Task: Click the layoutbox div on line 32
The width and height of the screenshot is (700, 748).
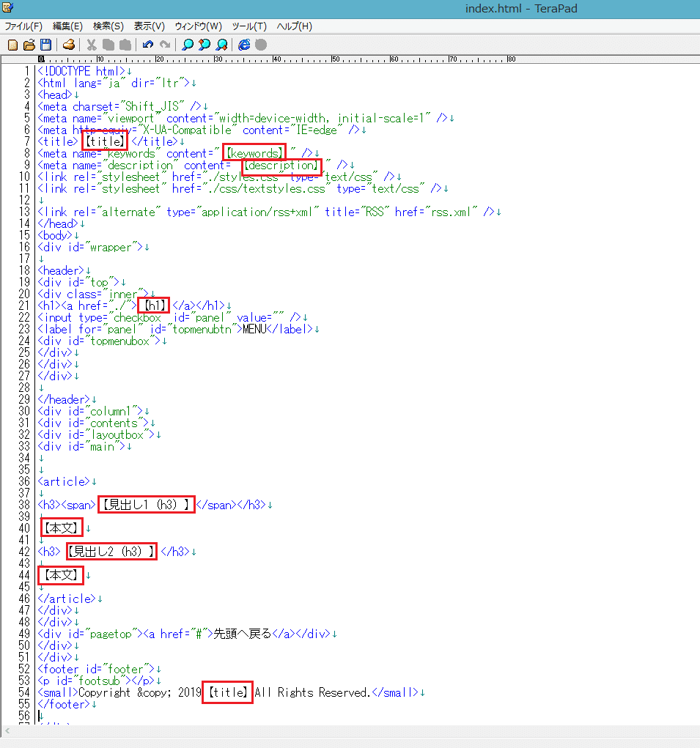Action: pos(96,434)
